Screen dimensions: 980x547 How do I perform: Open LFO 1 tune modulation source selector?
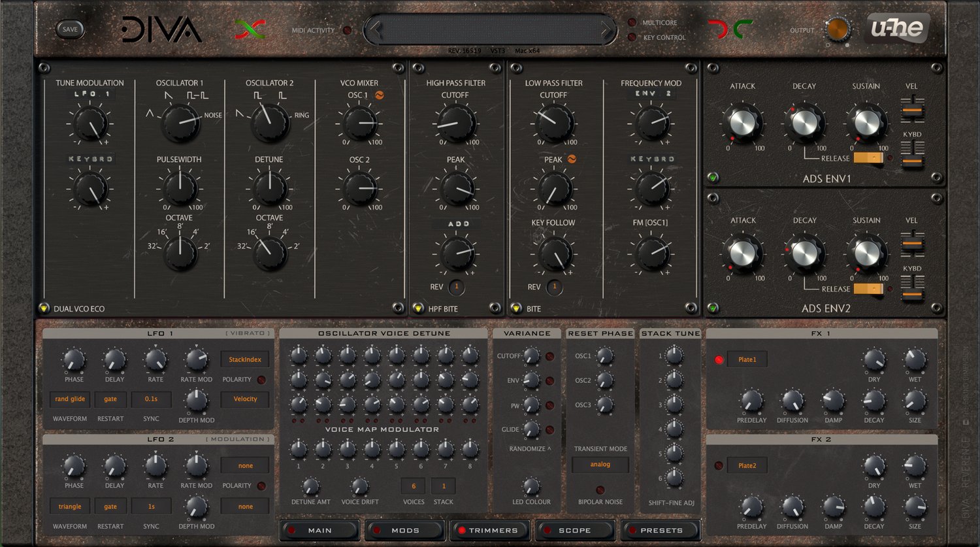(91, 94)
